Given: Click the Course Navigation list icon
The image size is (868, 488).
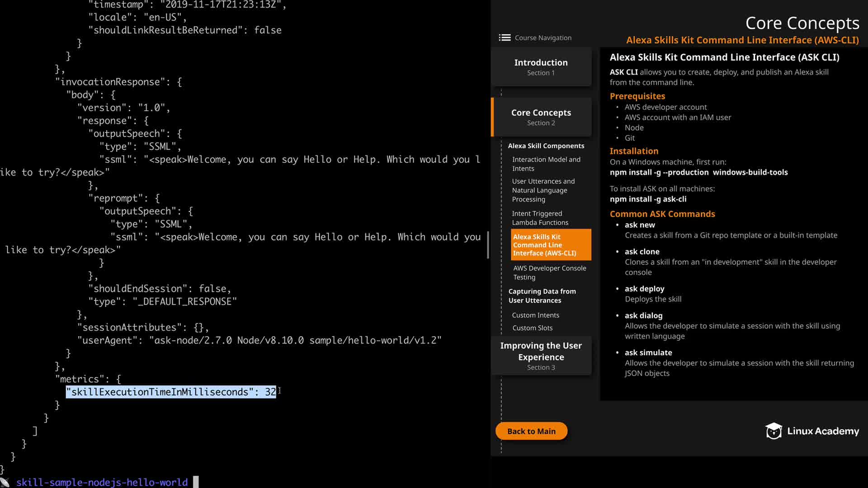Looking at the screenshot, I should tap(505, 38).
